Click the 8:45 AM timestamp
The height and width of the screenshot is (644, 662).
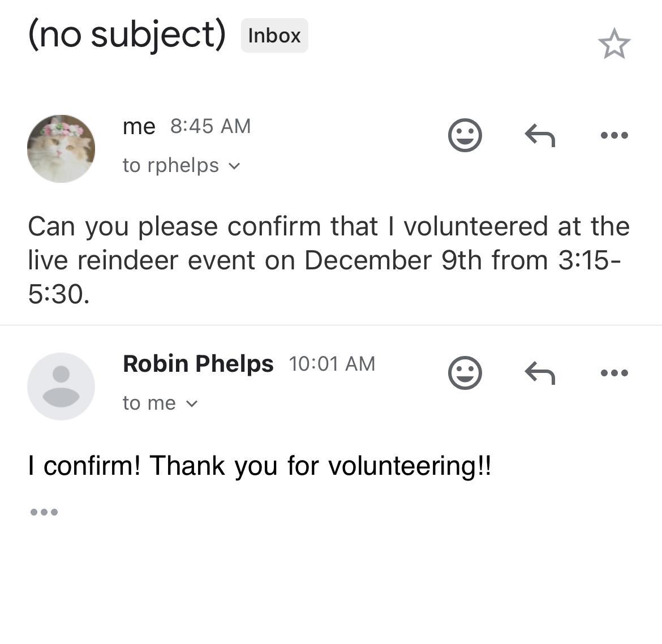pos(210,126)
